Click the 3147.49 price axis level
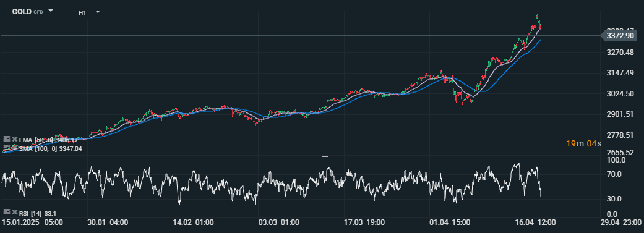Image resolution: width=644 pixels, height=233 pixels. pos(620,73)
